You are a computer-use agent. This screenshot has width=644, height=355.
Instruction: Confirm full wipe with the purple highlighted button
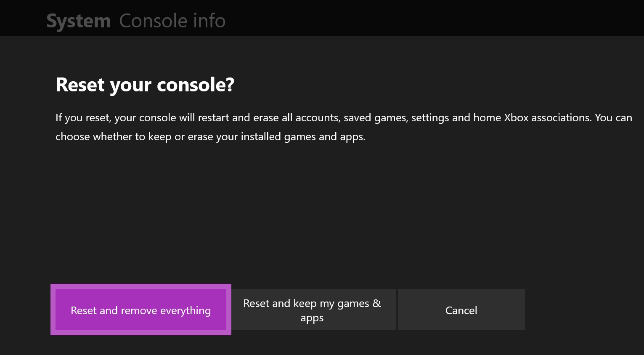tap(140, 310)
